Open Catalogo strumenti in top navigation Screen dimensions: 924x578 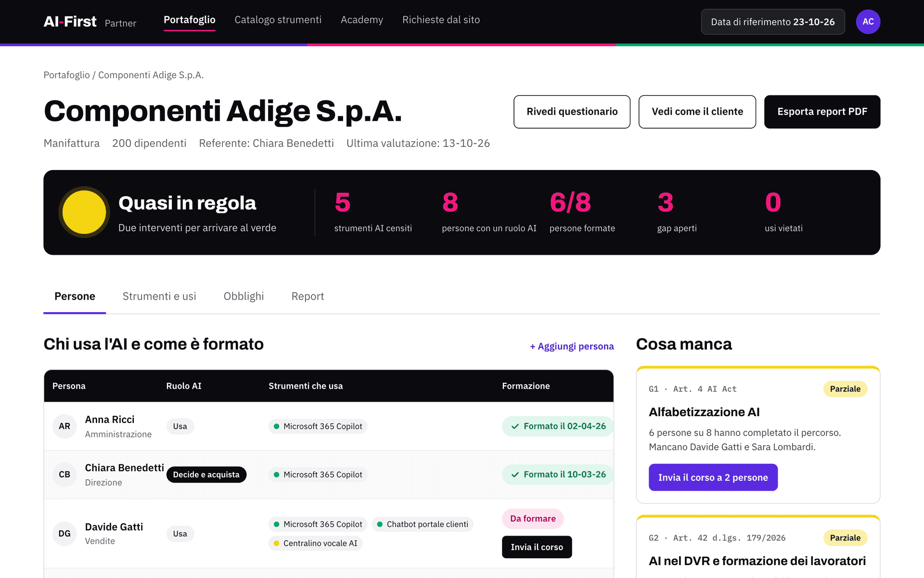(x=278, y=20)
